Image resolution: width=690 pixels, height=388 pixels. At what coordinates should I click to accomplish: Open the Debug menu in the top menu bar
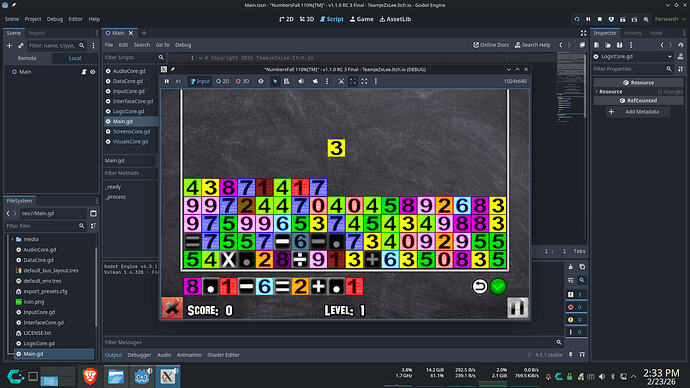pyautogui.click(x=55, y=19)
